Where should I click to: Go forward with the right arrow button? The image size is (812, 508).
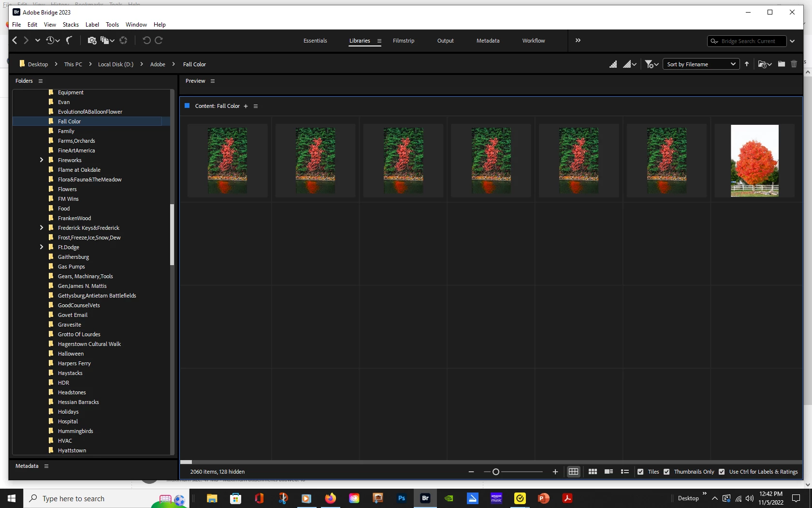coord(26,41)
